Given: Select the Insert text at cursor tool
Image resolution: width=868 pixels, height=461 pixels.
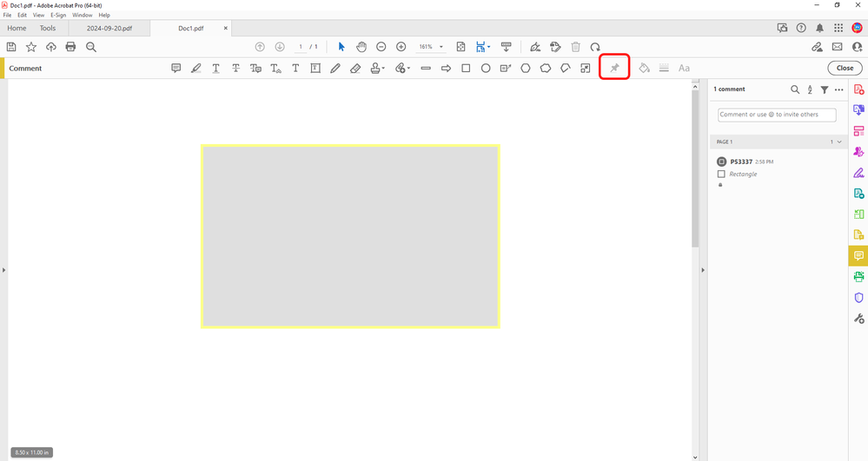Looking at the screenshot, I should coord(275,68).
